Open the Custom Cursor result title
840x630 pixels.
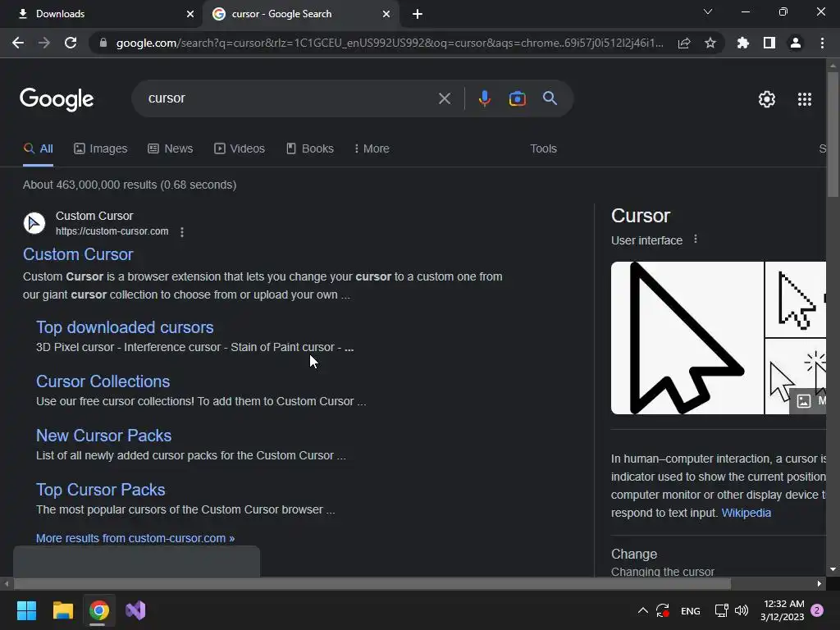click(78, 254)
